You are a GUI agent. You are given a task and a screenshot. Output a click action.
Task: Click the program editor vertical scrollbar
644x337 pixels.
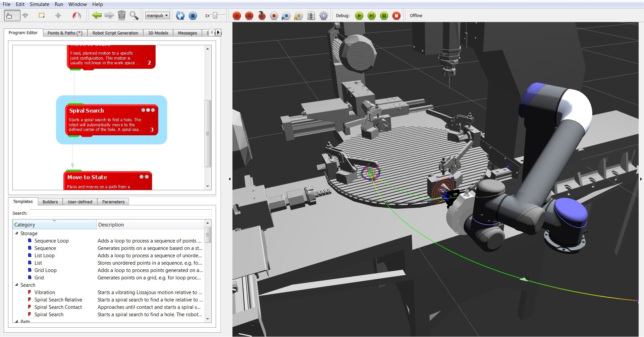click(208, 133)
